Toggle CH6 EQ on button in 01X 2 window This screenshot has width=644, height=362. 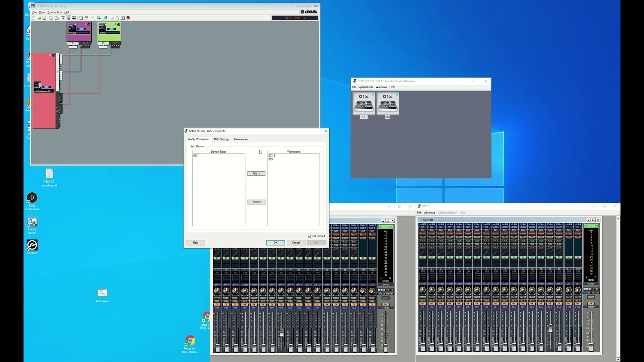pos(468,257)
